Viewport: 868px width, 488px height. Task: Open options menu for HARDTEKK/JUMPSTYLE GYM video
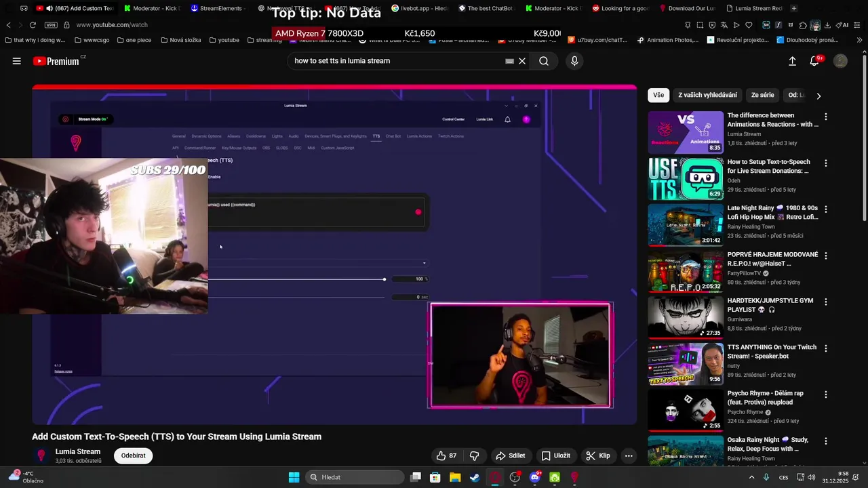pyautogui.click(x=825, y=302)
